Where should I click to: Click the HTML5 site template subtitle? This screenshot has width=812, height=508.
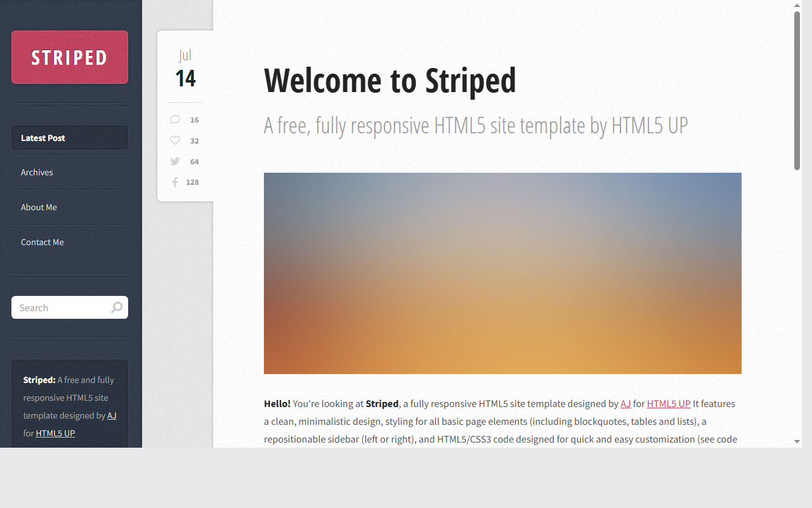tap(476, 126)
